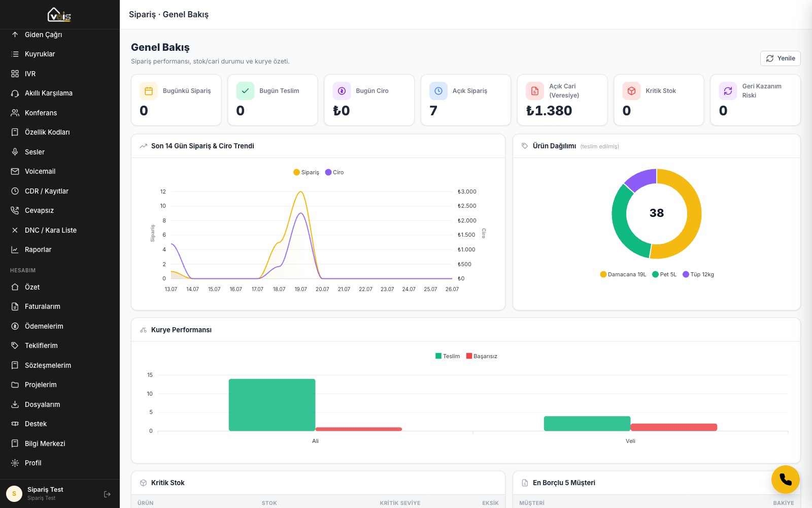Open Giden Çağrı menu item

pos(60,35)
